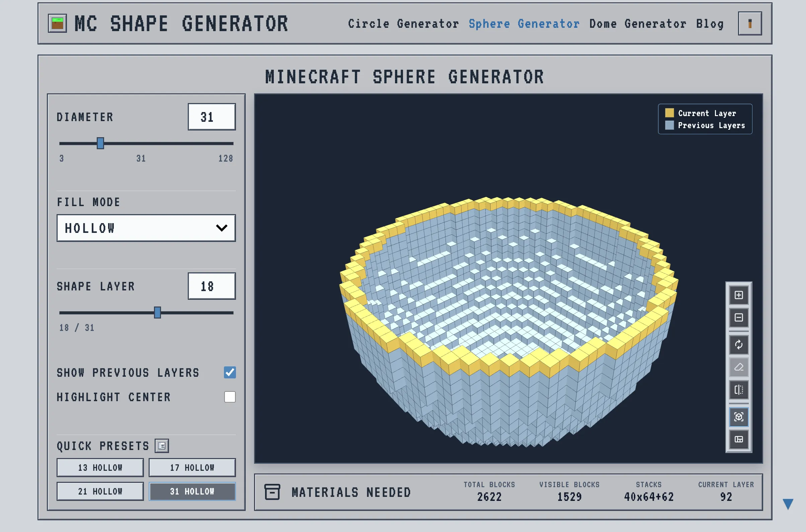Zoom in the 3D sphere view

click(738, 295)
